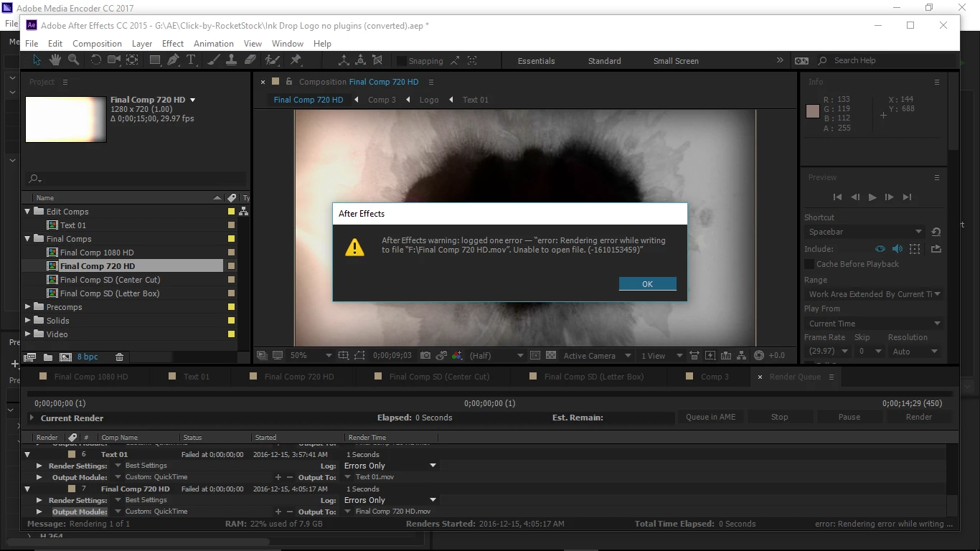Viewport: 980px width, 551px height.
Task: Select the Roto Brush tool
Action: (273, 60)
